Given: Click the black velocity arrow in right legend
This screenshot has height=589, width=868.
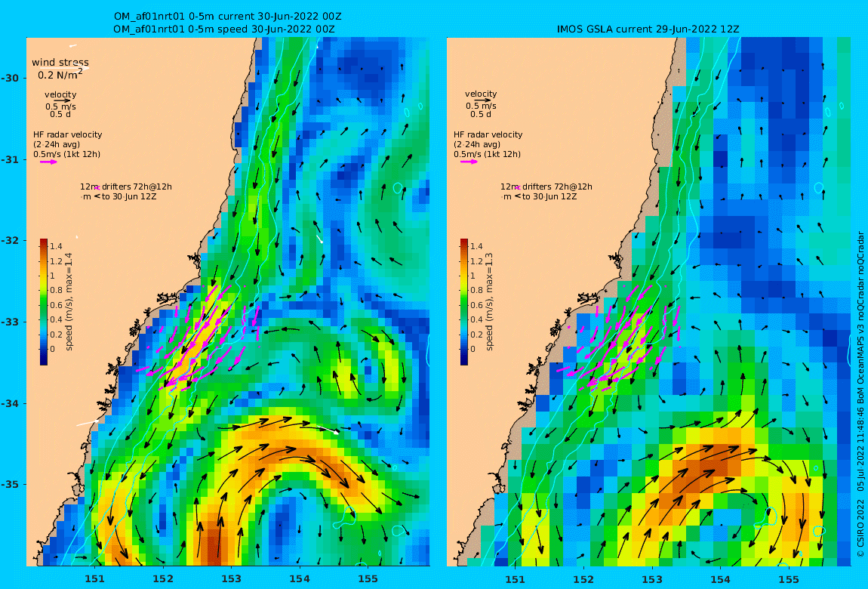Looking at the screenshot, I should (x=482, y=100).
